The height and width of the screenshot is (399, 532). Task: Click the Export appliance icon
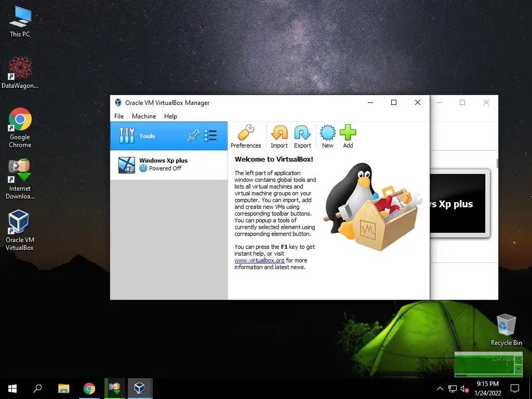tap(302, 136)
